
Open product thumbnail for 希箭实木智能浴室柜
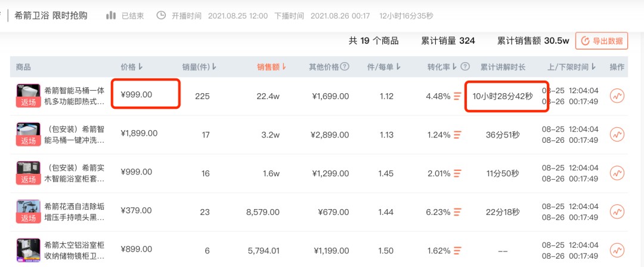29,173
